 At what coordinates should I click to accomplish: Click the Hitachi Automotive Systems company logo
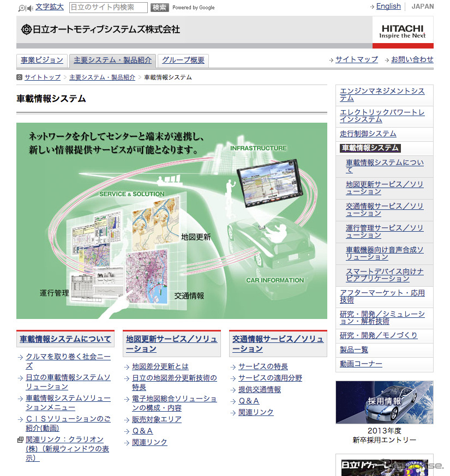click(x=100, y=29)
